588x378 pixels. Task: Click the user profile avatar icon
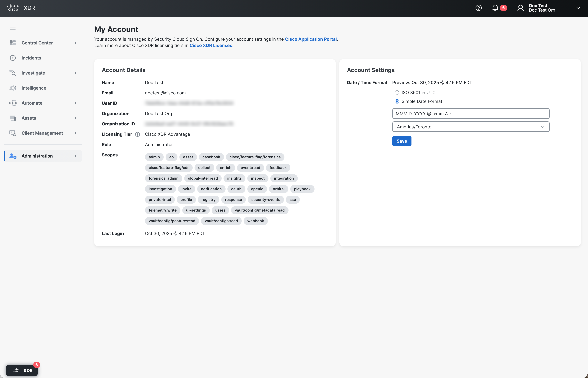pos(520,8)
